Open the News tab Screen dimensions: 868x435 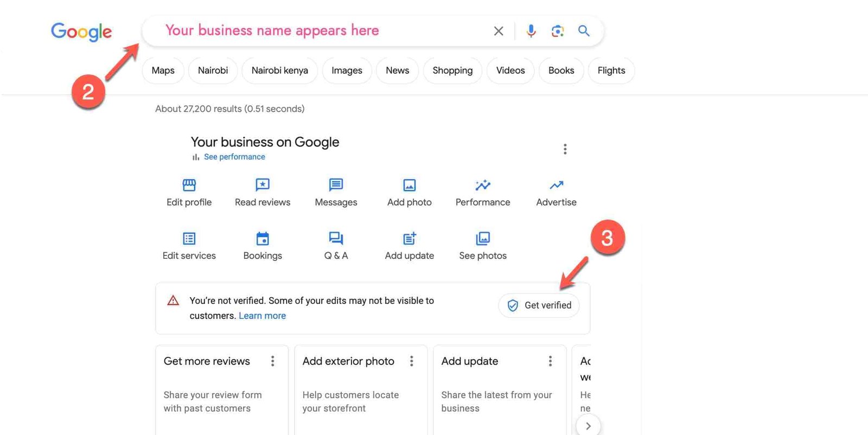point(397,71)
